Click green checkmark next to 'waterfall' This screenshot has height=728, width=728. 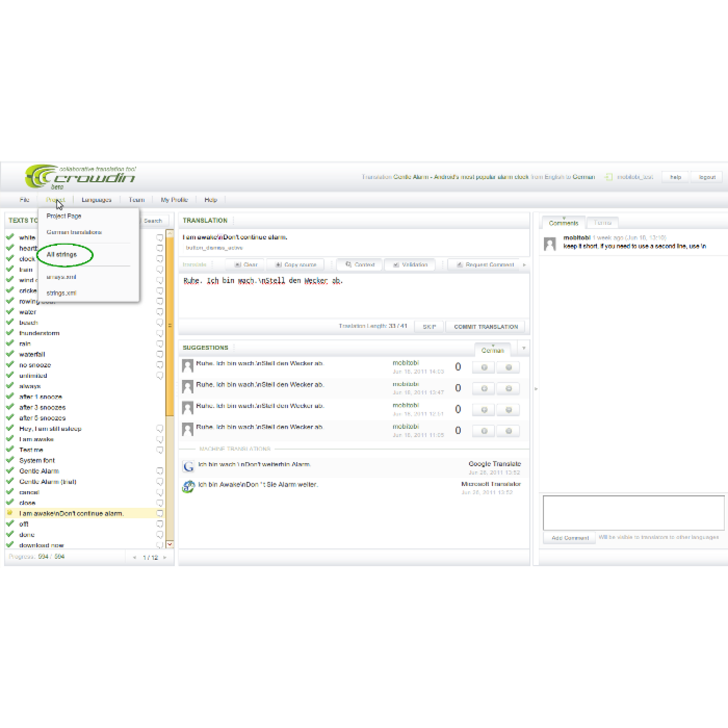pyautogui.click(x=10, y=354)
